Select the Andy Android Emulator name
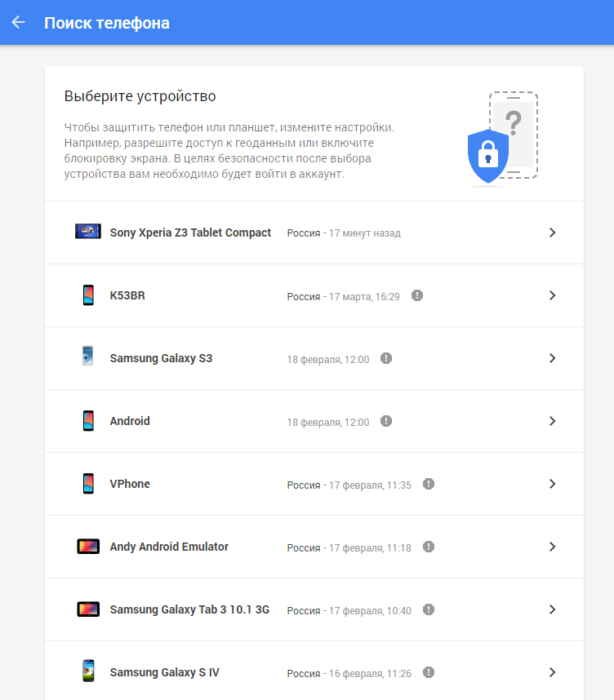 tap(169, 547)
